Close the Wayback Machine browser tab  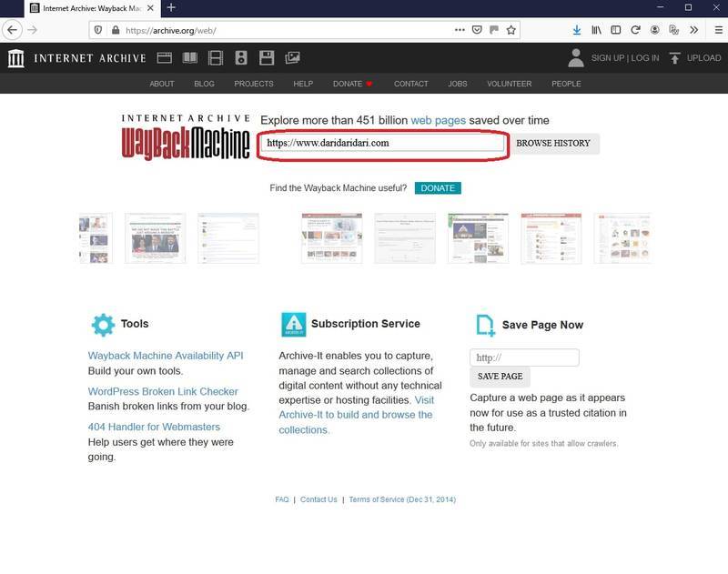(150, 8)
